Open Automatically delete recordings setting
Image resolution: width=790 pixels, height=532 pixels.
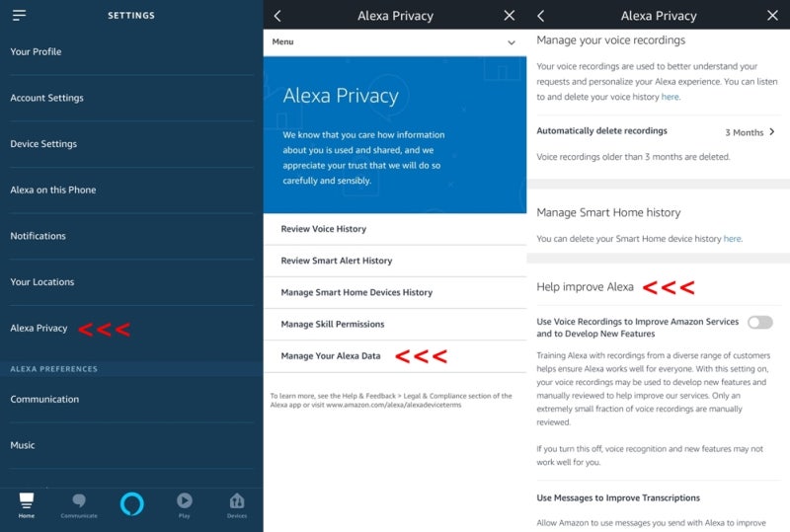(x=658, y=131)
